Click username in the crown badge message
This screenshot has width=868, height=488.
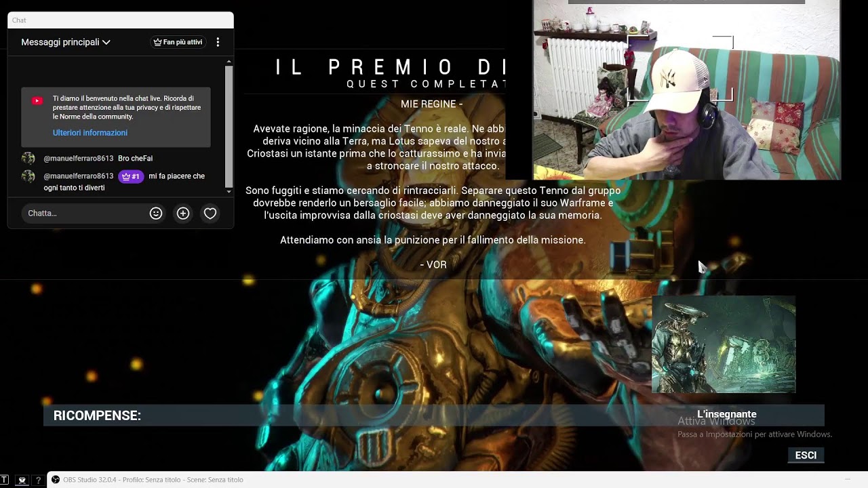pos(79,176)
